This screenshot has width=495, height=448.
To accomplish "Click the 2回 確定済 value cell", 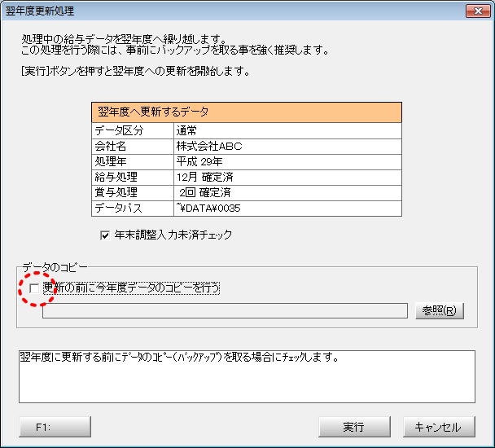I will tap(287, 193).
